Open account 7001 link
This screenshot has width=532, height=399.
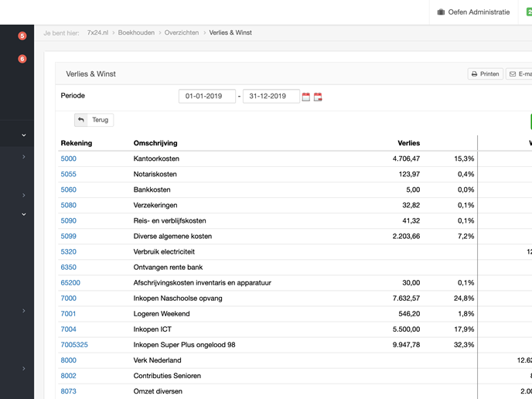[68, 314]
